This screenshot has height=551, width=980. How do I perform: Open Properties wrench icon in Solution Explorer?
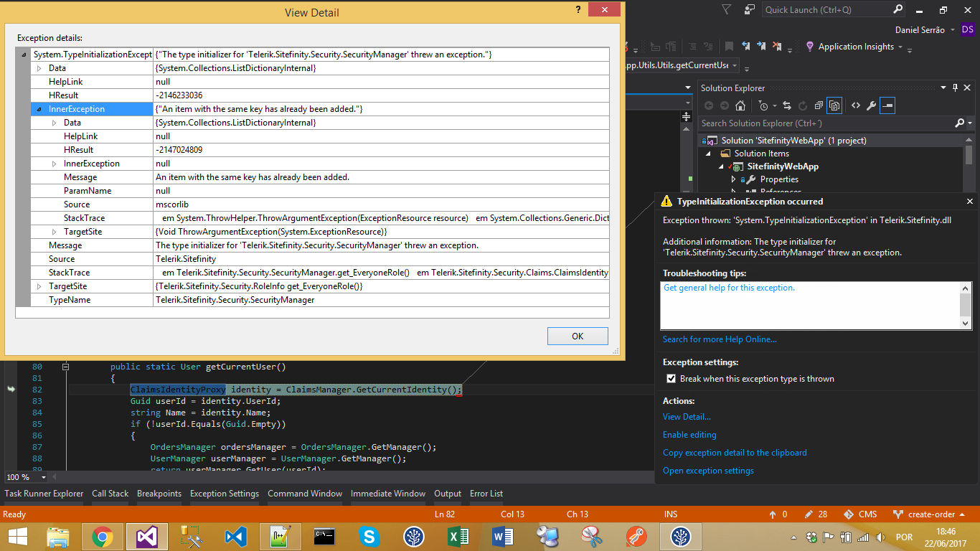click(x=872, y=105)
